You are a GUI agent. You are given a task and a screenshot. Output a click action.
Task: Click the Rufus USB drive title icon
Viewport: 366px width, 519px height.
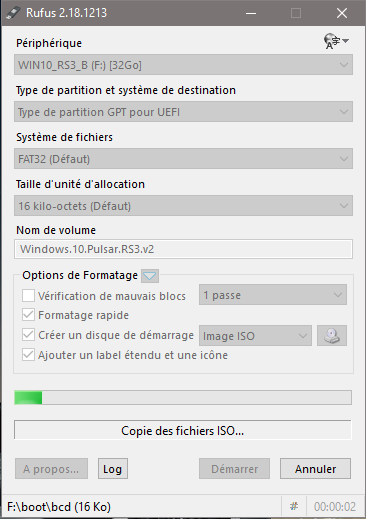point(13,13)
